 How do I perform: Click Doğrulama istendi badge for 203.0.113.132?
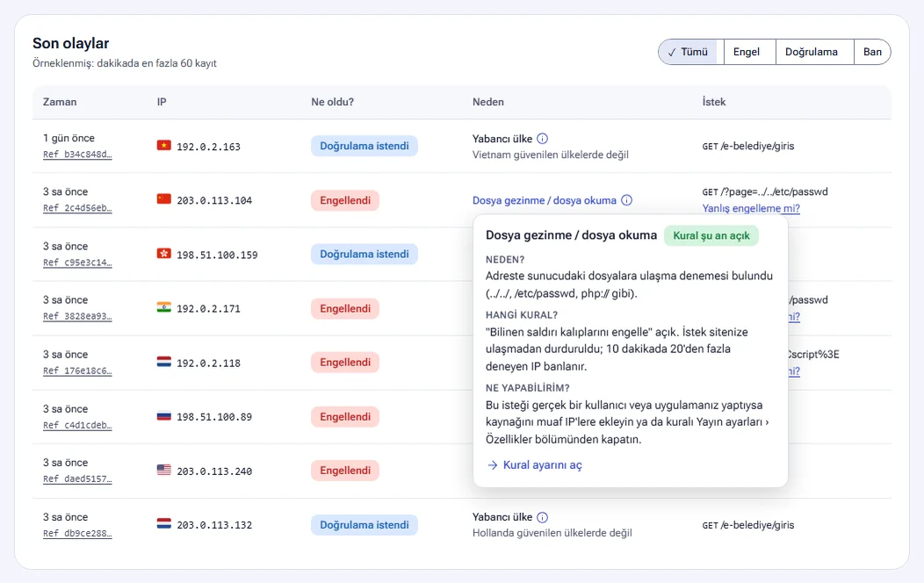pyautogui.click(x=365, y=525)
